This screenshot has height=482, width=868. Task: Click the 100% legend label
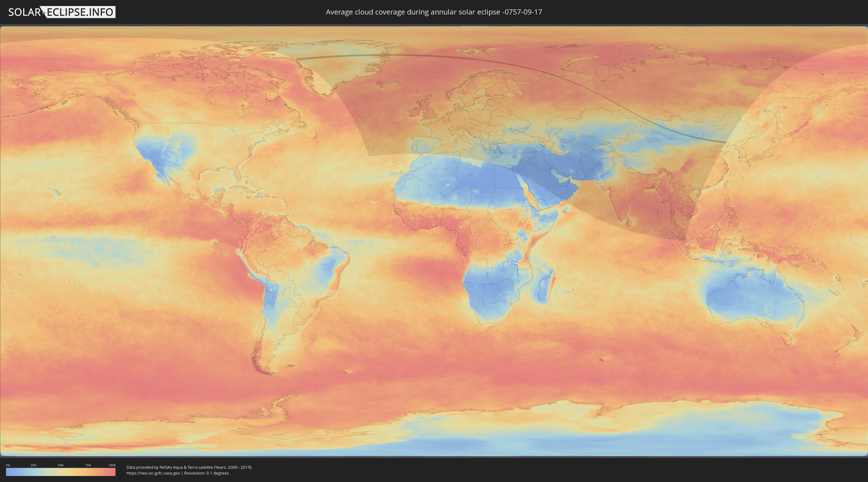[112, 465]
